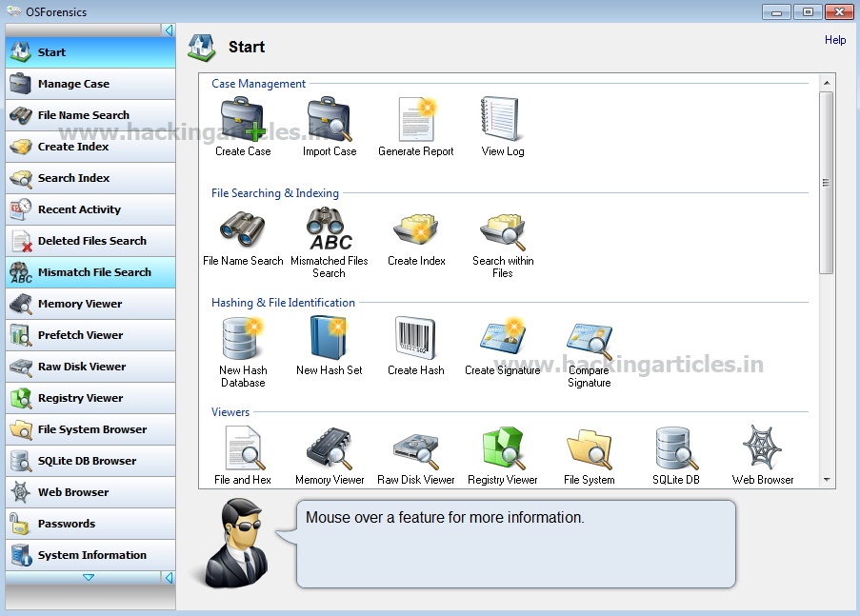
Task: Select Search Index in the sidebar
Action: click(x=90, y=178)
